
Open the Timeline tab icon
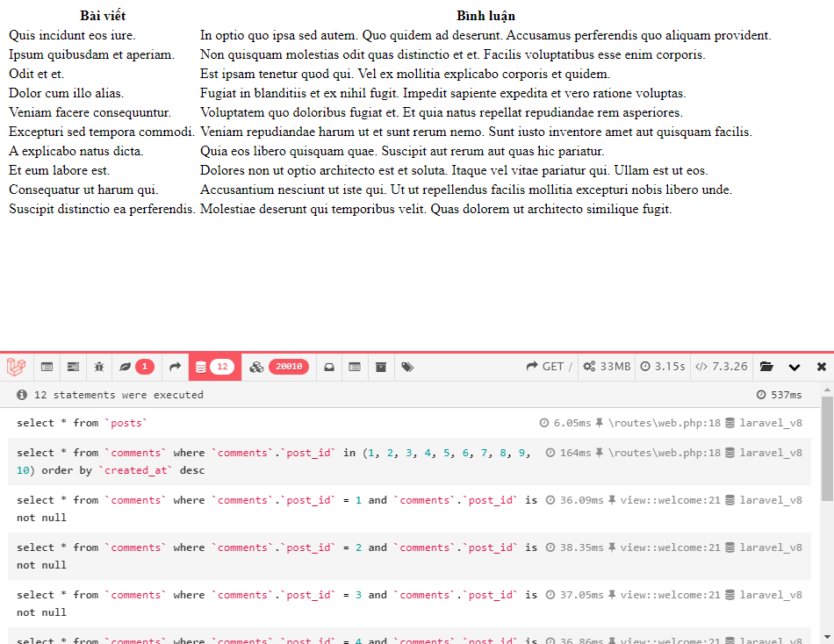click(x=73, y=367)
